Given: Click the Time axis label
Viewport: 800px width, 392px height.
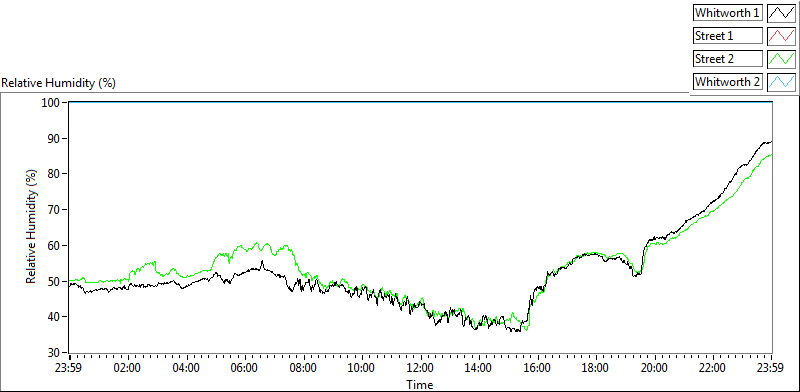Looking at the screenshot, I should coord(420,385).
